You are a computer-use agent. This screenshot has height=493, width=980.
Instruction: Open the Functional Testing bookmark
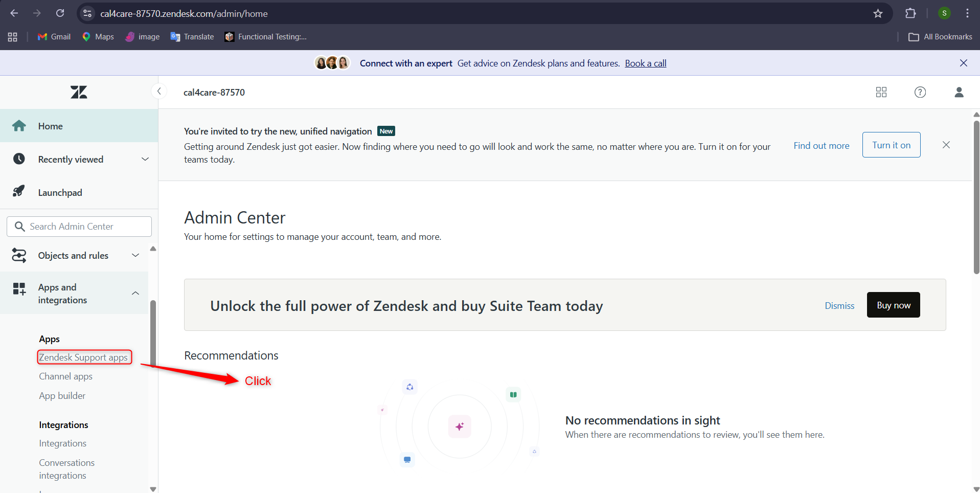point(266,37)
